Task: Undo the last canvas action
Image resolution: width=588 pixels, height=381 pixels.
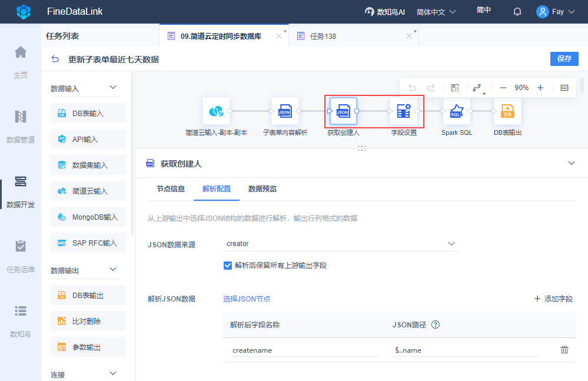Action: 412,88
